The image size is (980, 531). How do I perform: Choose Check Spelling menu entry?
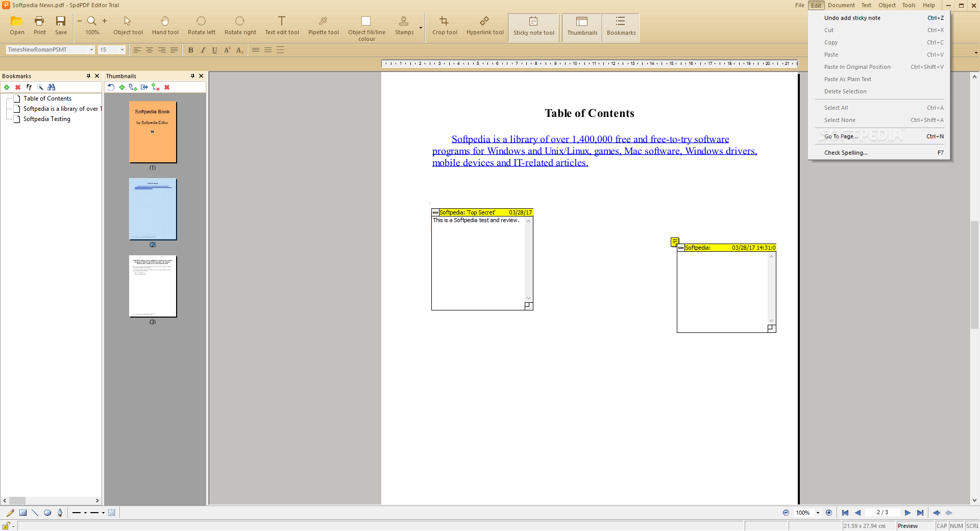[879, 153]
